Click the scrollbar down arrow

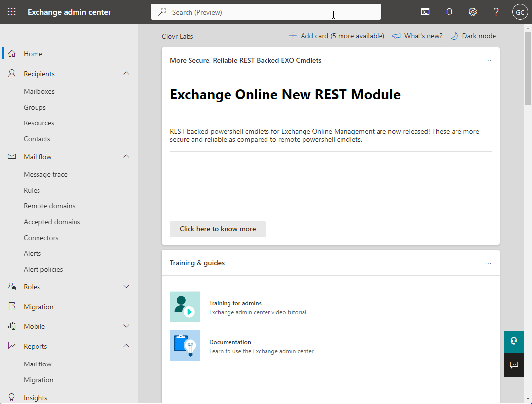point(528,399)
